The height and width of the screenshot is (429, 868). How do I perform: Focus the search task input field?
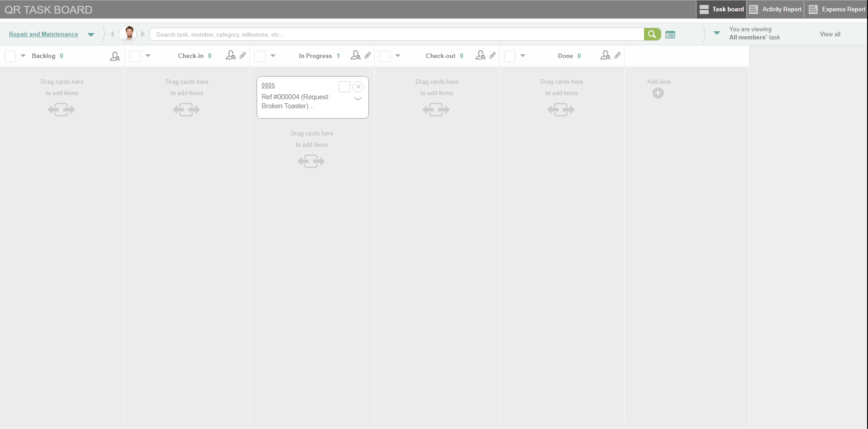397,34
